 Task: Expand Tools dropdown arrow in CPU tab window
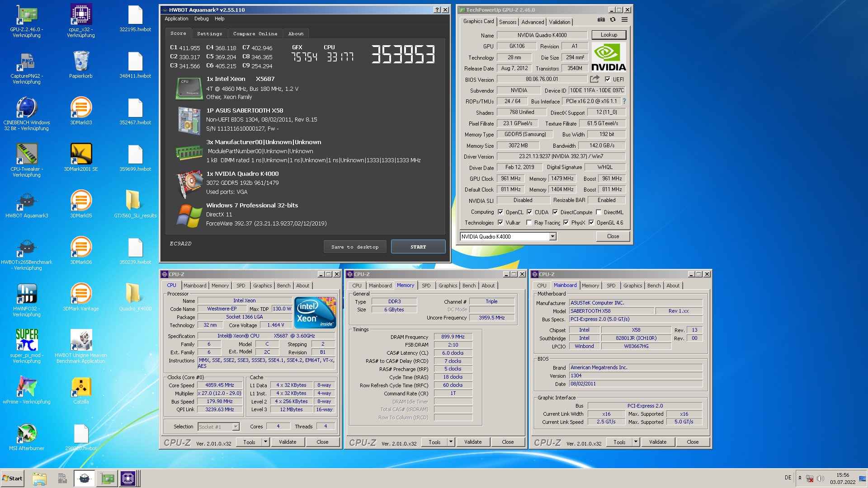[266, 442]
